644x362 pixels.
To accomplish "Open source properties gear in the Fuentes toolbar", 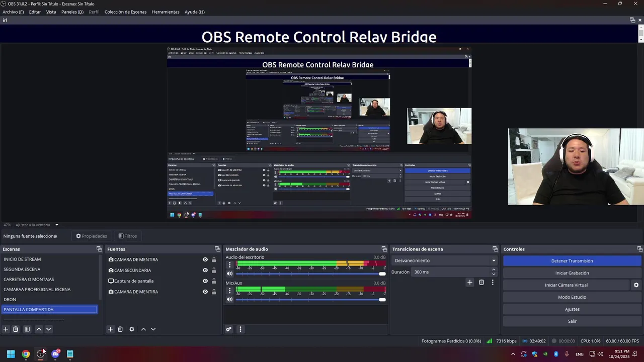I will click(x=132, y=329).
